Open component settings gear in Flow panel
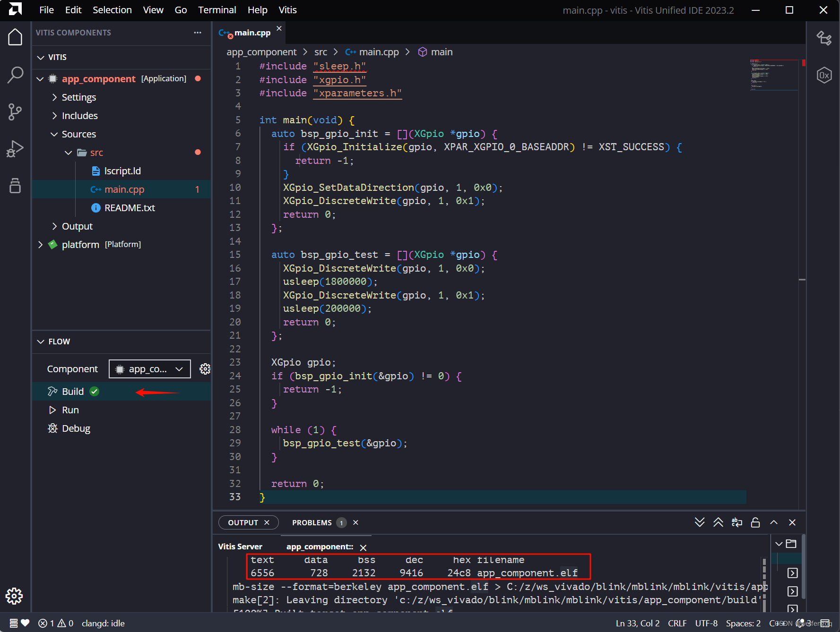Viewport: 840px width, 632px height. pos(205,369)
